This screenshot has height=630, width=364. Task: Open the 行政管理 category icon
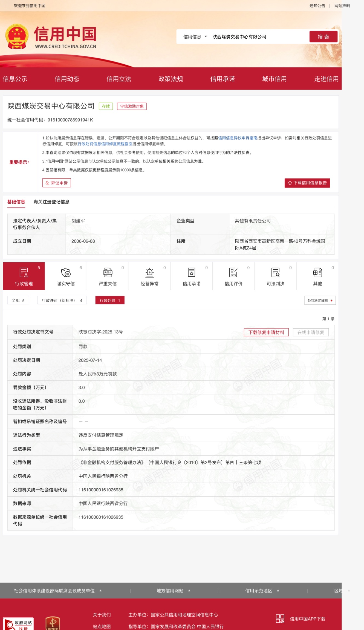click(x=24, y=273)
